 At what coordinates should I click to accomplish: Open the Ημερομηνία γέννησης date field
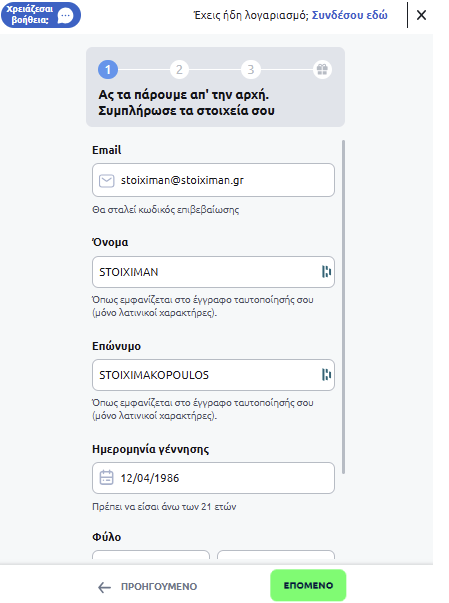point(213,478)
